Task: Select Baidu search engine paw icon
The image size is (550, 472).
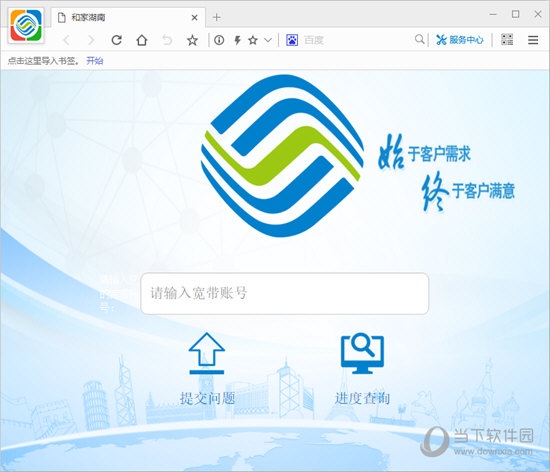Action: point(292,40)
